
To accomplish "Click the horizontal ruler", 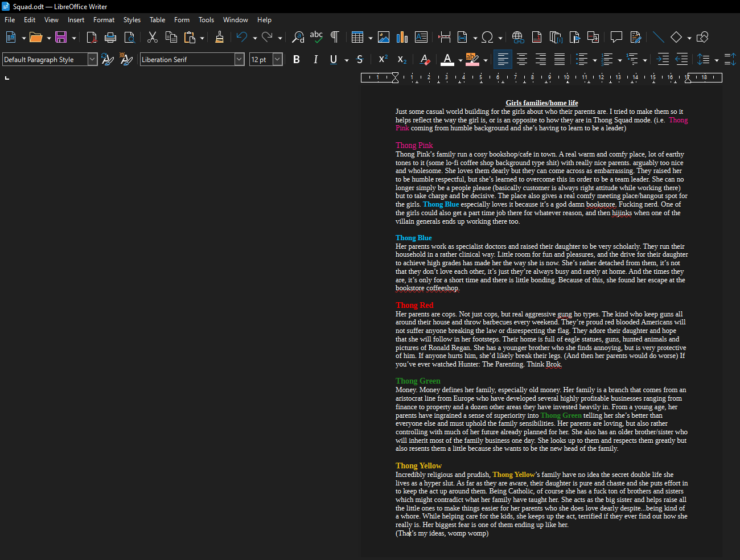I will tap(541, 77).
